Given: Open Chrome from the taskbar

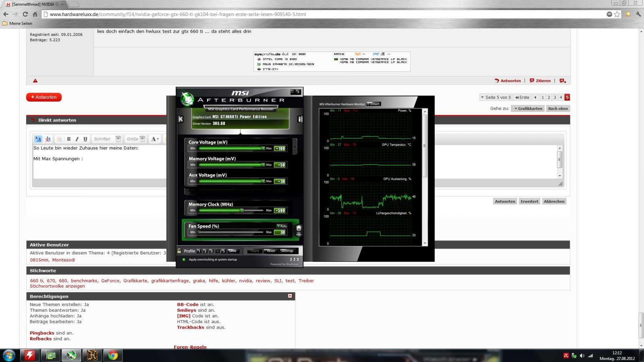Looking at the screenshot, I should (113, 355).
